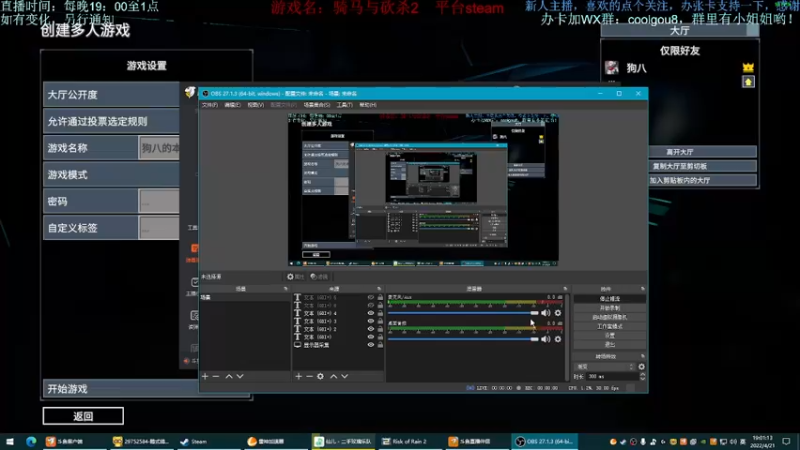Move the scene up in the scenes list
The height and width of the screenshot is (450, 800).
point(229,377)
